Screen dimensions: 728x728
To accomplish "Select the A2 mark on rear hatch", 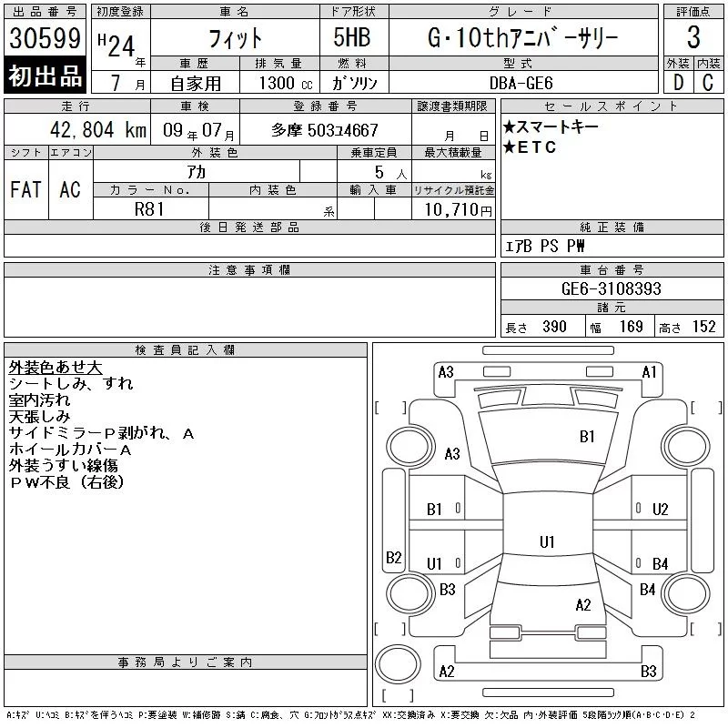I will click(583, 605).
